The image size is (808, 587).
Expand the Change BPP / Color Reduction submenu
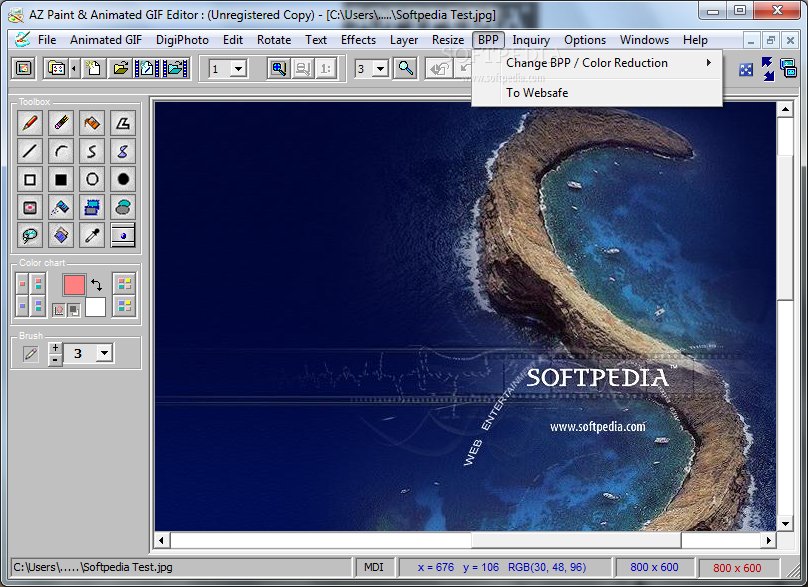598,63
